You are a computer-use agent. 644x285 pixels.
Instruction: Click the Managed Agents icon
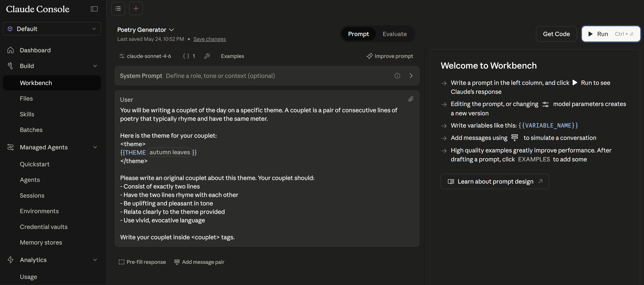(x=11, y=147)
